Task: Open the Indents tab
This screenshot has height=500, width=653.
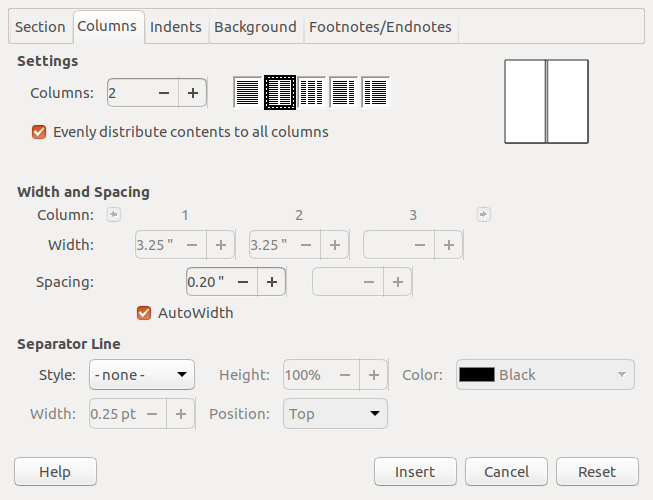Action: (175, 27)
